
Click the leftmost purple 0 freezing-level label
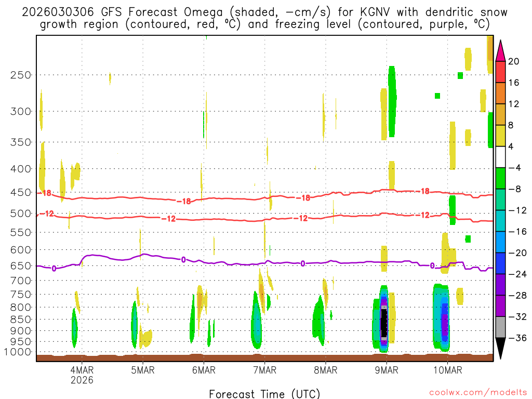coord(54,269)
